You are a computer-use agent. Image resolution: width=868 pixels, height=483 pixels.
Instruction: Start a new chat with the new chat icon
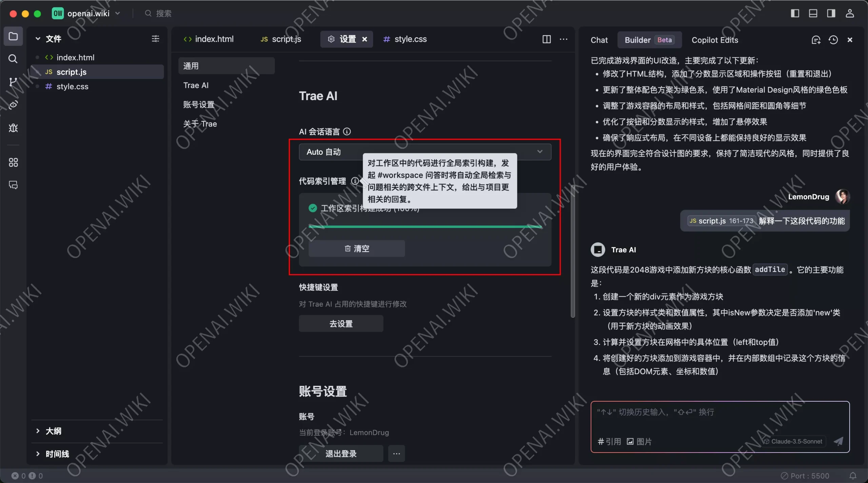[x=816, y=40]
